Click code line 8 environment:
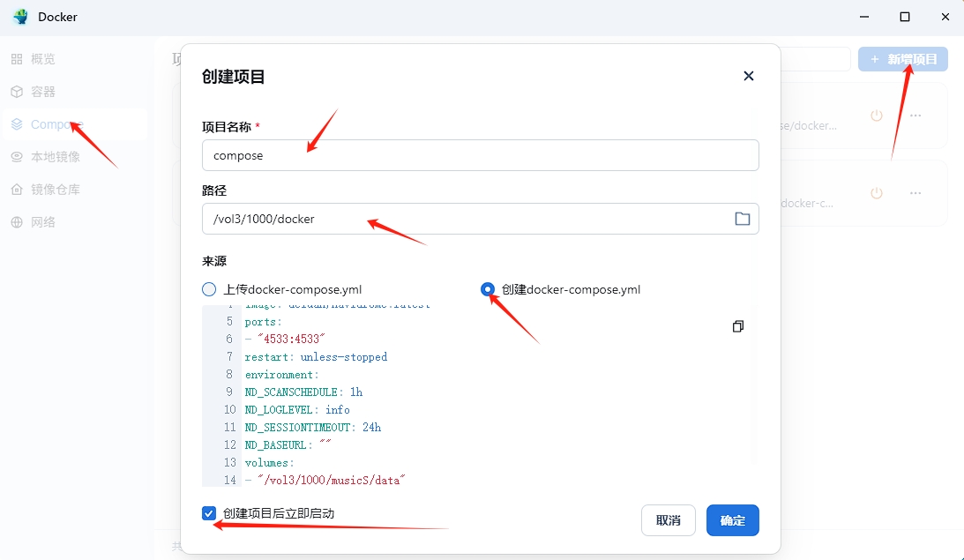The width and height of the screenshot is (964, 560). click(x=281, y=375)
